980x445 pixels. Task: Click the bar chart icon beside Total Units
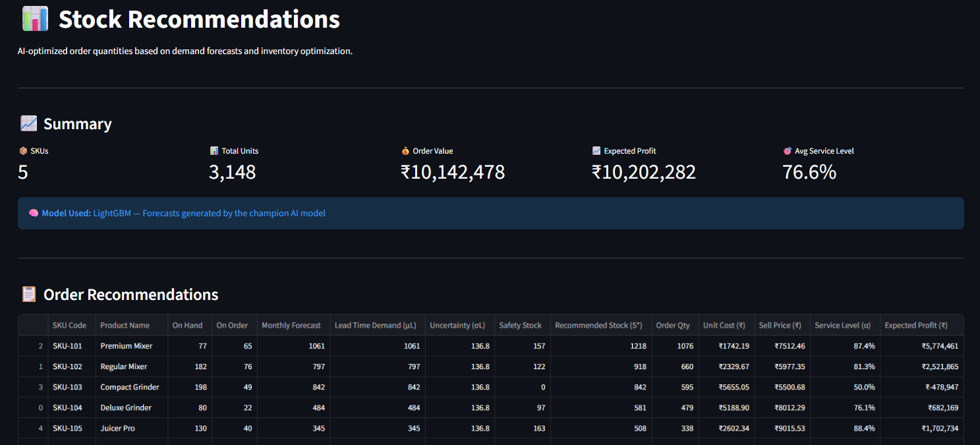(214, 151)
